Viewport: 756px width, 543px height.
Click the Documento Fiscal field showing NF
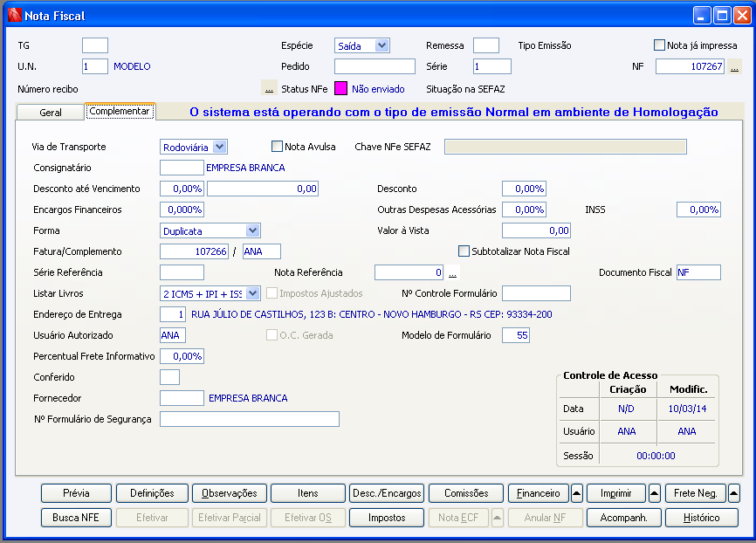coord(698,272)
